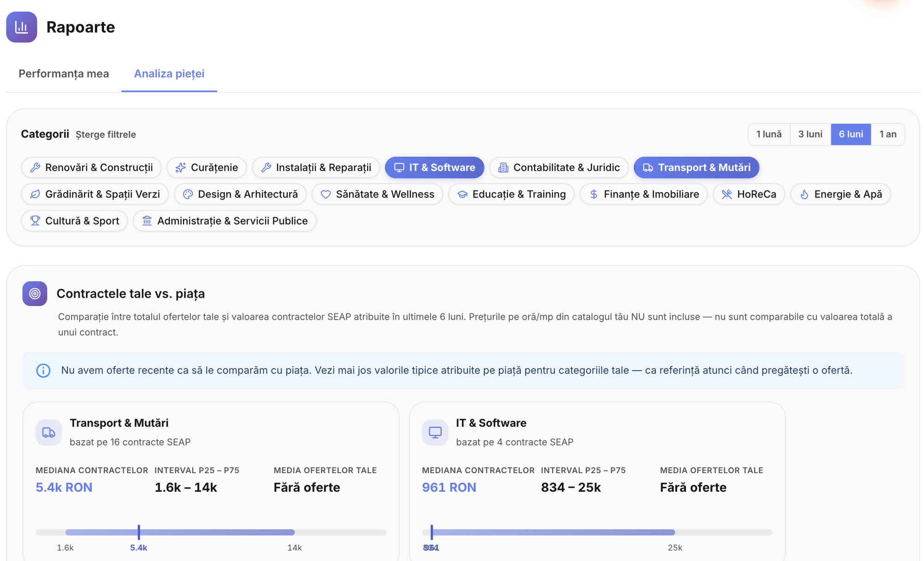Click the monitor icon in IT & Software chip

[x=399, y=168]
